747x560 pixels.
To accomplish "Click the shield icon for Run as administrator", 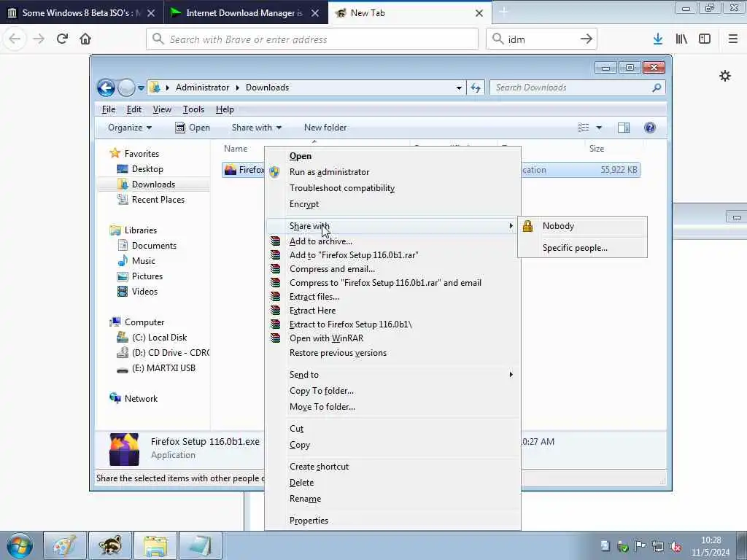I will click(x=274, y=172).
